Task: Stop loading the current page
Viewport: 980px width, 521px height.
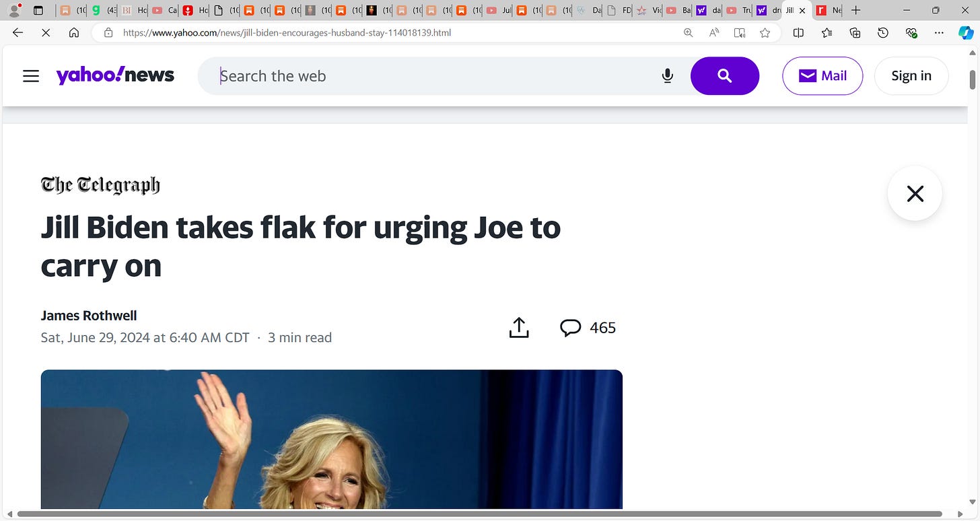Action: coord(46,32)
